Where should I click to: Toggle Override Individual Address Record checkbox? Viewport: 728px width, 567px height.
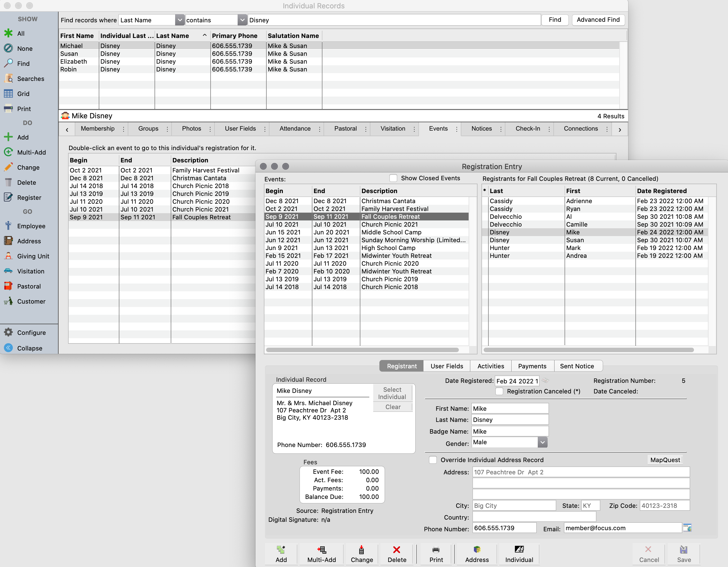click(433, 460)
